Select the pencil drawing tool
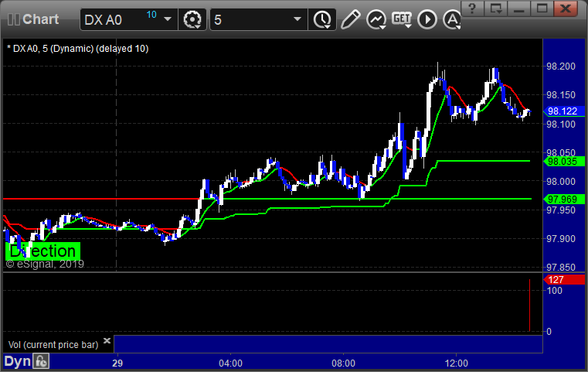This screenshot has width=588, height=372. coord(351,19)
